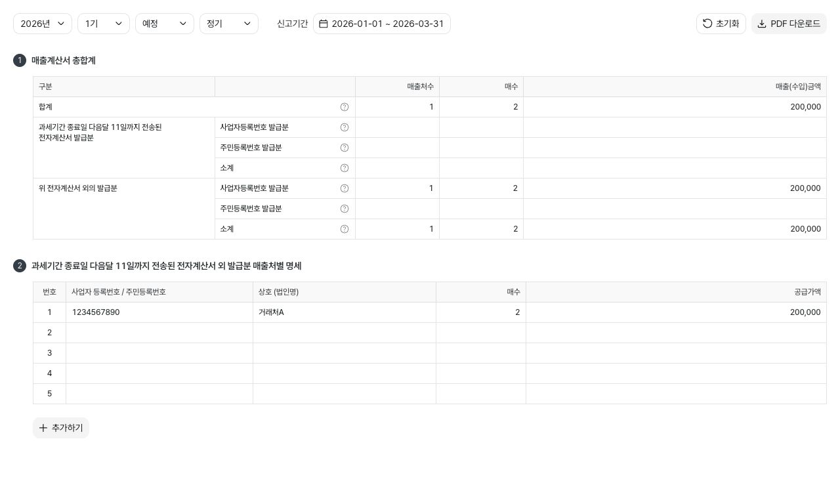The width and height of the screenshot is (840, 504).
Task: Click the 위 전자계산서 외의 발급분 label
Action: coord(78,188)
